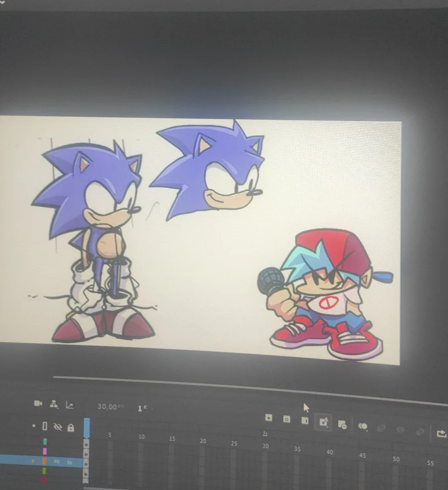This screenshot has height=490, width=448.
Task: Click the lime green layer outline swatch
Action: [44, 470]
